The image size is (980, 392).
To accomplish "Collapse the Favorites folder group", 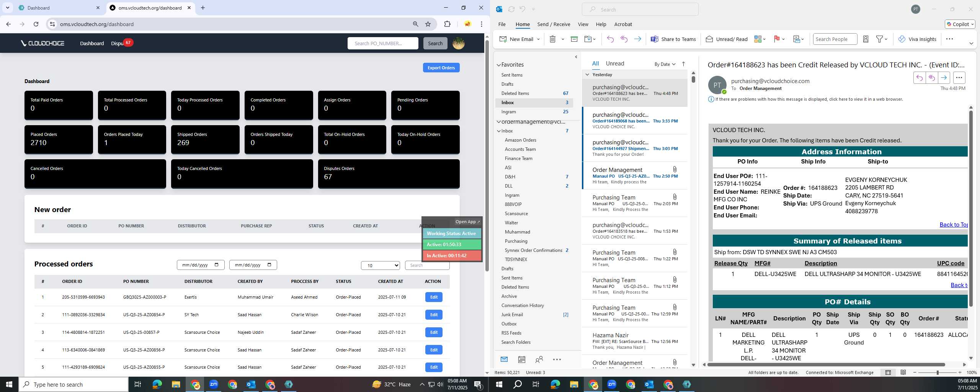I will [x=499, y=65].
